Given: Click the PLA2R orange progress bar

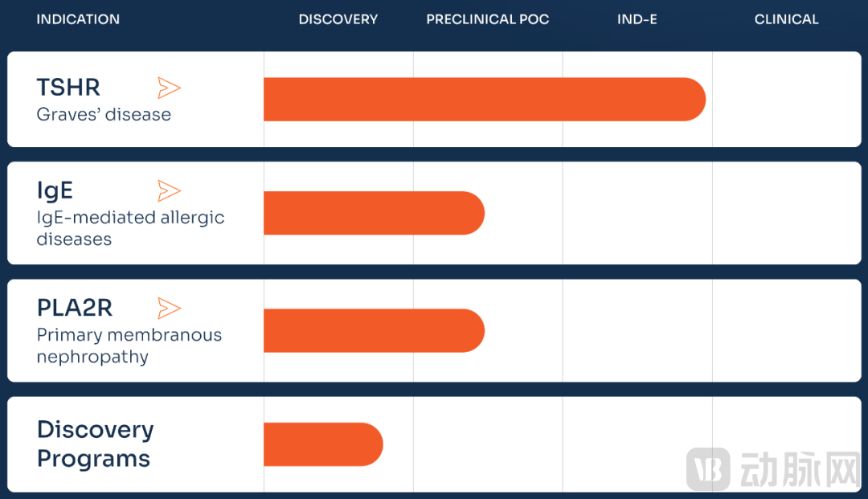Looking at the screenshot, I should pyautogui.click(x=374, y=330).
